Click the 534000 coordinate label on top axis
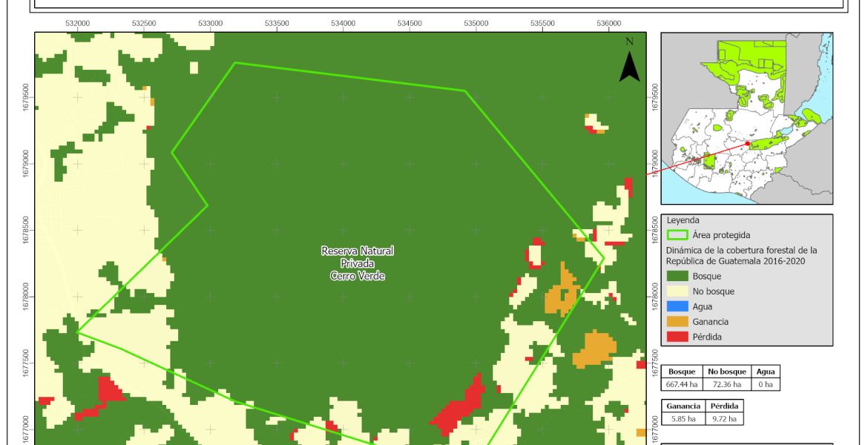Image resolution: width=868 pixels, height=445 pixels. tap(343, 23)
